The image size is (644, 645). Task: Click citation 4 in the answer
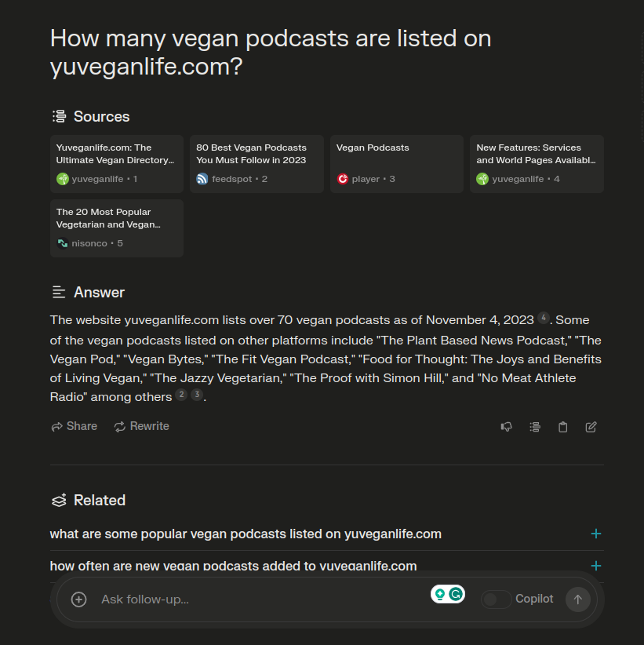[x=544, y=318]
